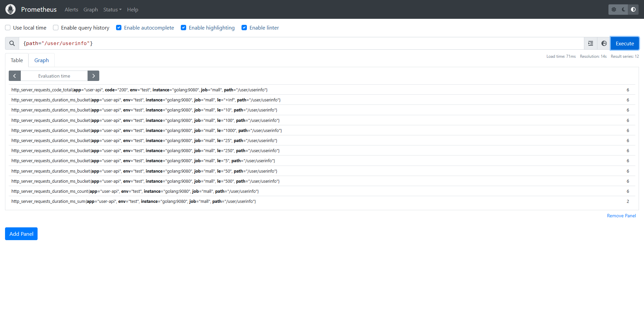
Task: Format the expression with the indent icon
Action: pyautogui.click(x=591, y=43)
